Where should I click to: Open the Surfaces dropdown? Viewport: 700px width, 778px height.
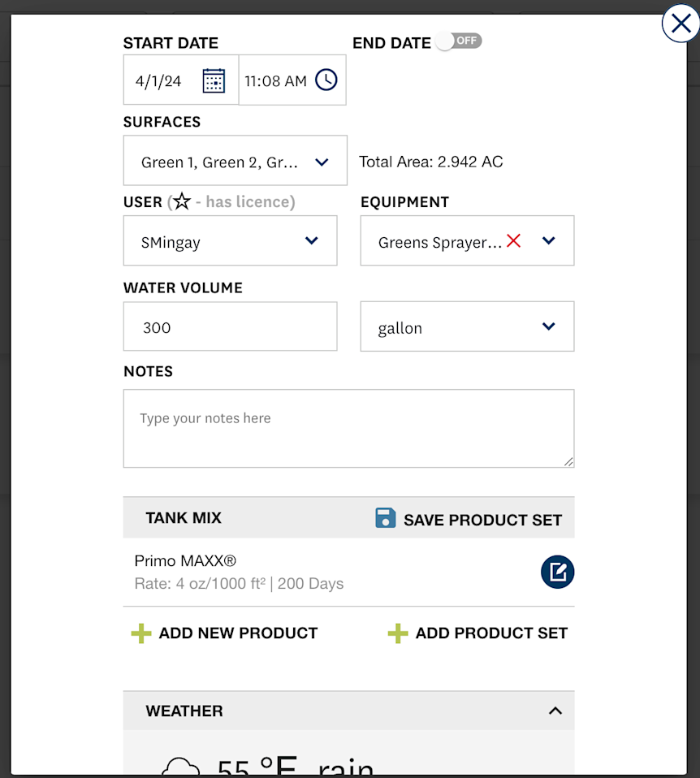tap(321, 162)
